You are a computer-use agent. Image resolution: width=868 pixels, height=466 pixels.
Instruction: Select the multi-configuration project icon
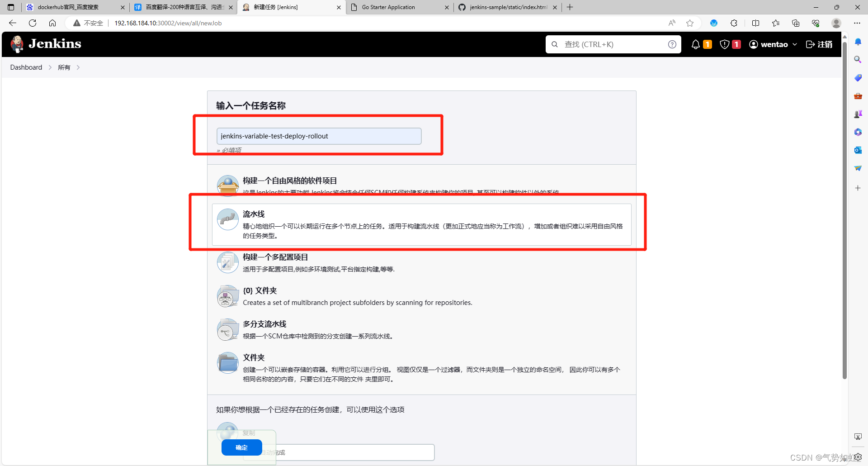(228, 262)
